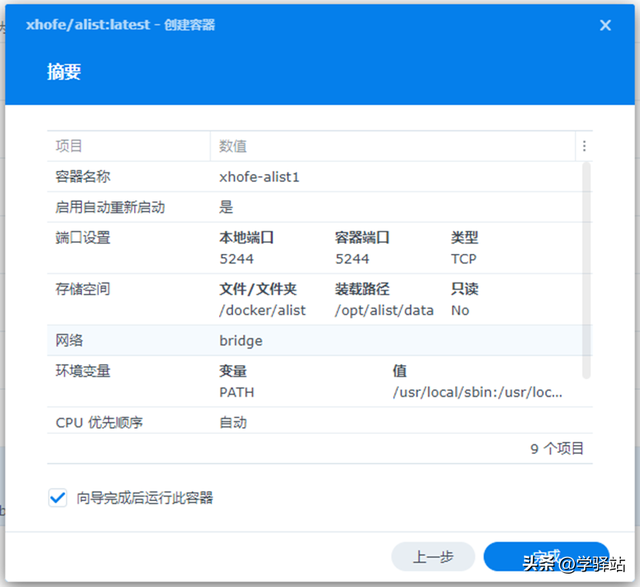Select the CPU 优先顺序 row label

click(x=99, y=422)
